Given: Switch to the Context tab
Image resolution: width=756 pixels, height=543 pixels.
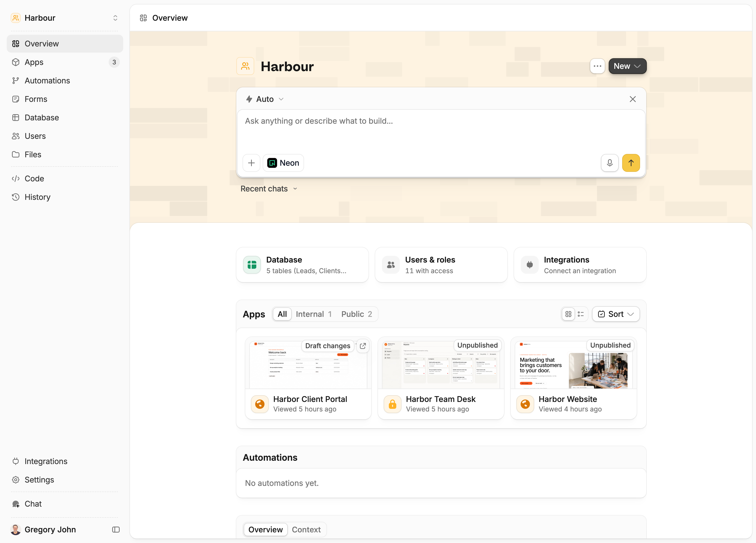Looking at the screenshot, I should pyautogui.click(x=306, y=529).
